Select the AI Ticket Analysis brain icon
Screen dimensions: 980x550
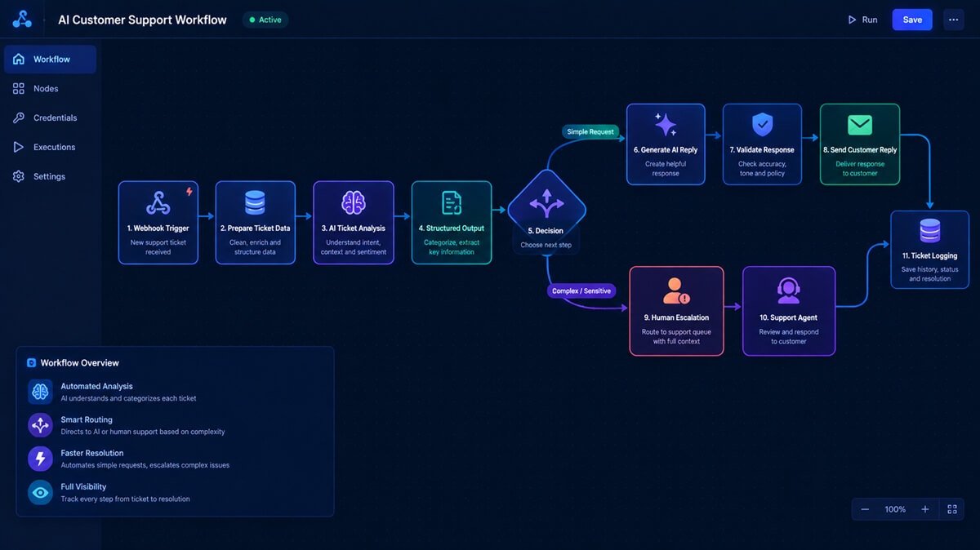coord(354,202)
